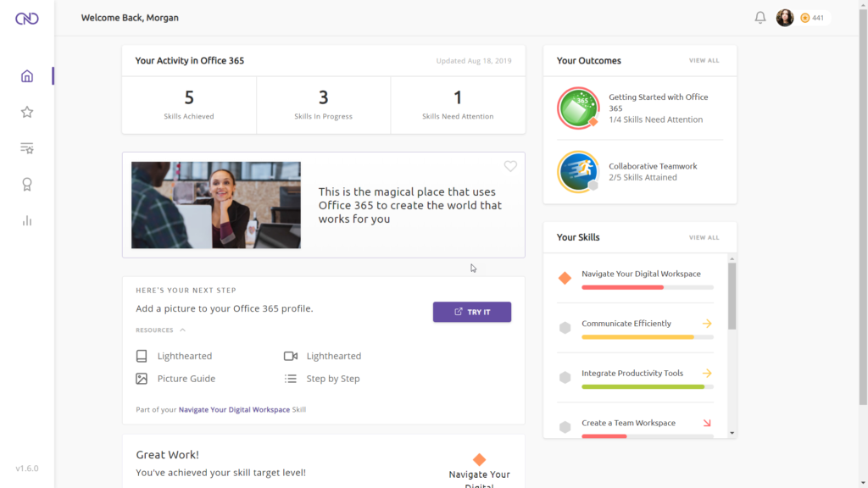Click the v1.6.0 version label

pos(27,468)
